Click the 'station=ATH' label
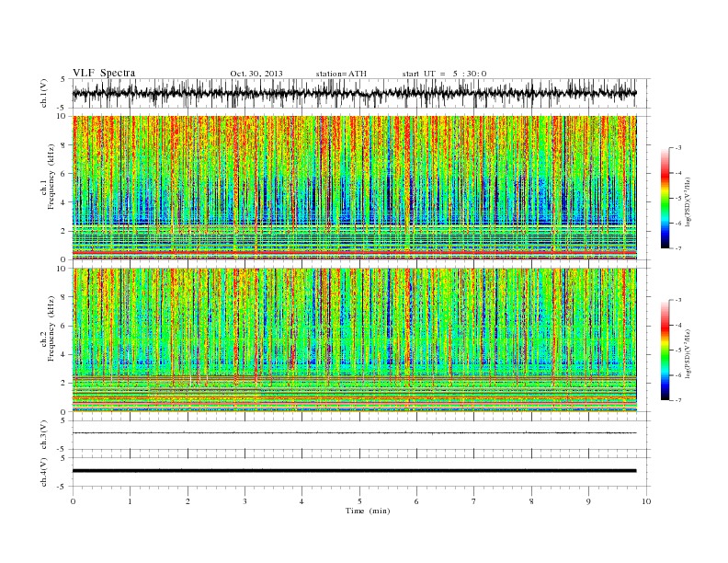The image size is (728, 563). [x=341, y=74]
